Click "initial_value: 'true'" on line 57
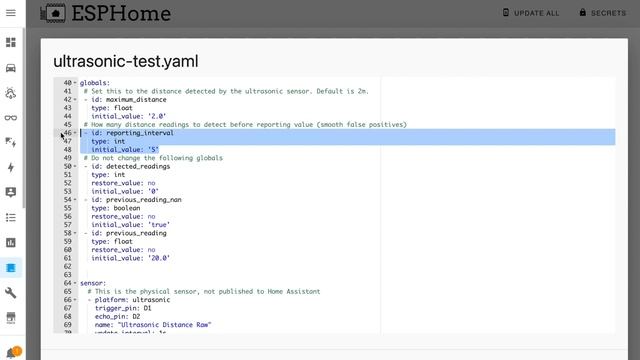This screenshot has width=640, height=360. [x=131, y=225]
